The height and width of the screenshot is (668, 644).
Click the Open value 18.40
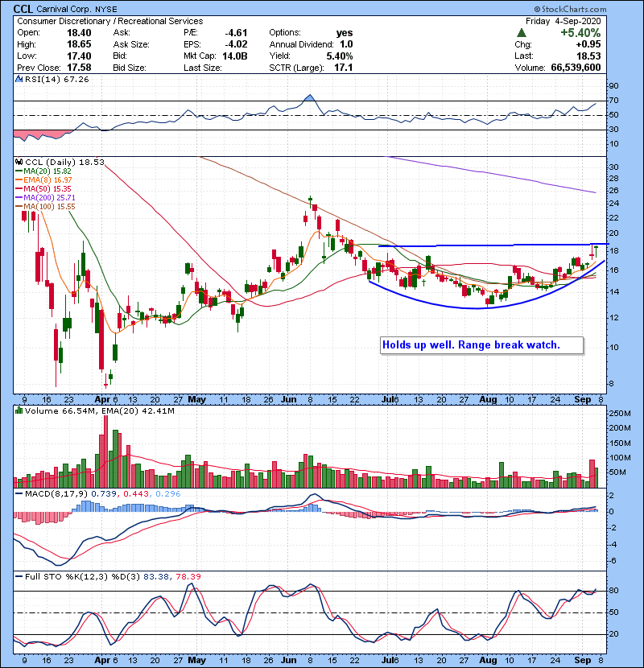pos(79,33)
